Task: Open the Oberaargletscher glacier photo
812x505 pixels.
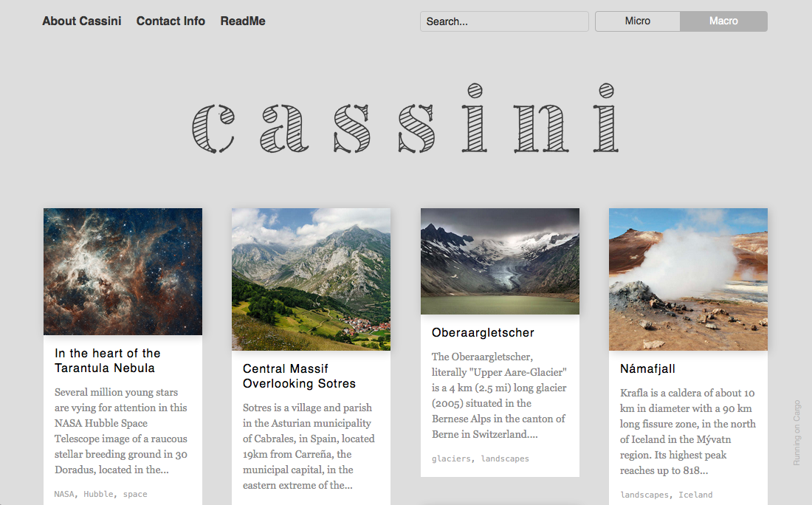Action: click(x=500, y=261)
